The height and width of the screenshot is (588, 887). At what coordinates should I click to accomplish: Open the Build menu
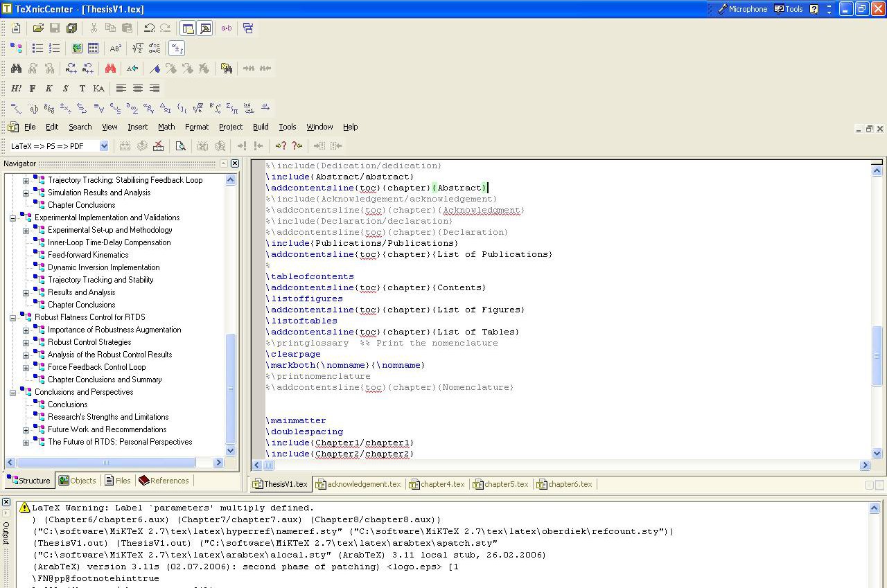[x=261, y=127]
